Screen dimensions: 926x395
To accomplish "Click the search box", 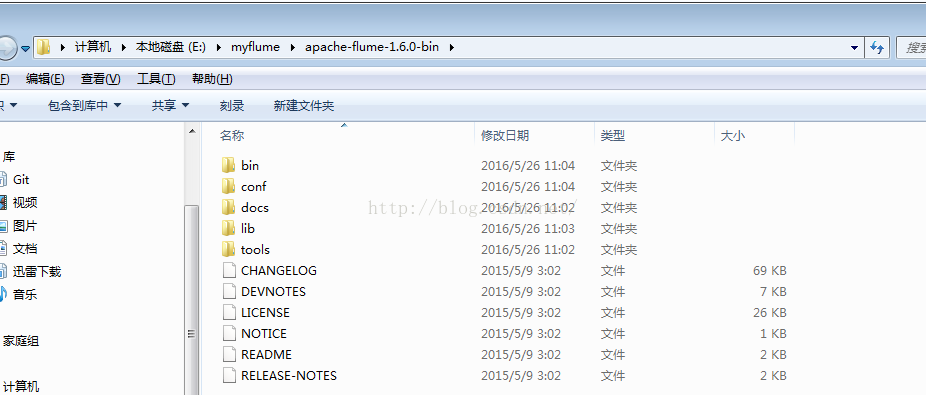I will [911, 48].
